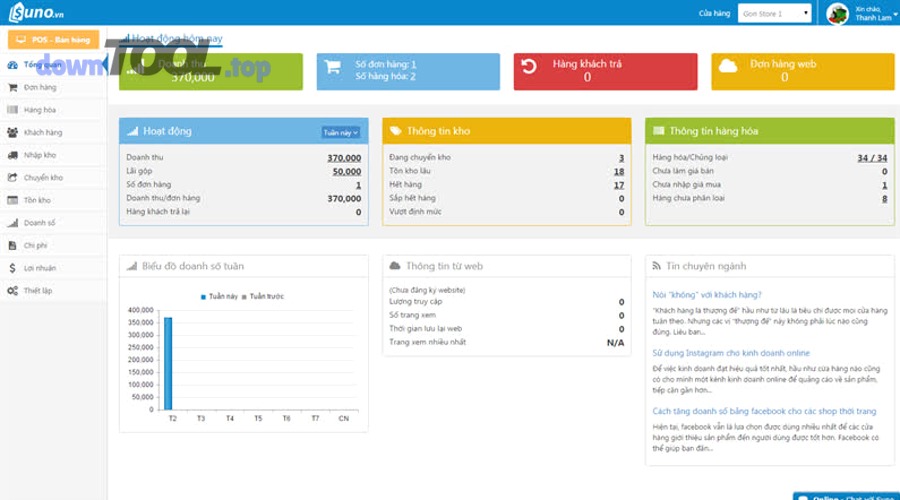Expand the Tuần này period selector
Viewport: 900px width, 500px height.
[340, 132]
